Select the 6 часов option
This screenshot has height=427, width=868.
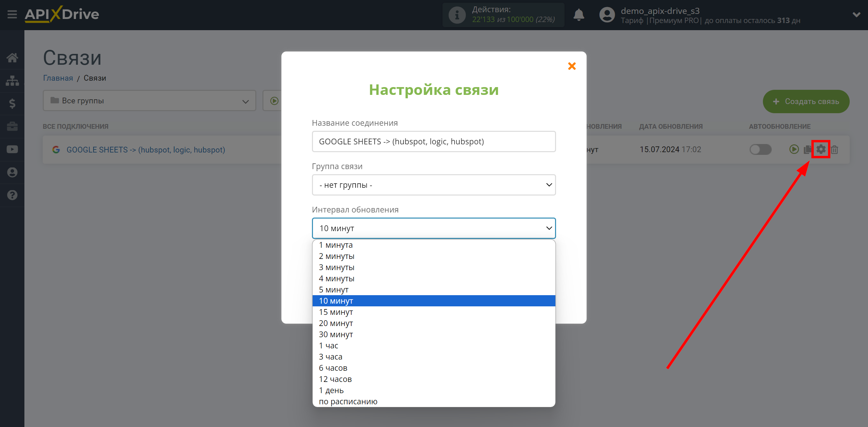point(434,368)
